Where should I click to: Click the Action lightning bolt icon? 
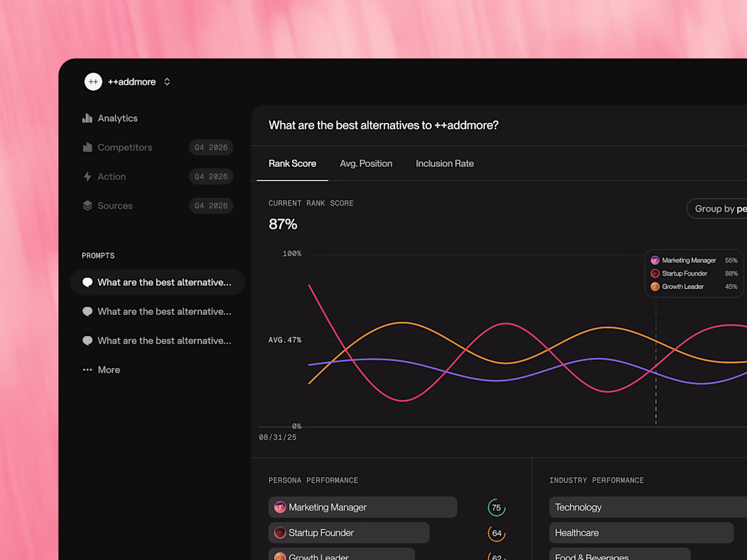click(x=87, y=176)
